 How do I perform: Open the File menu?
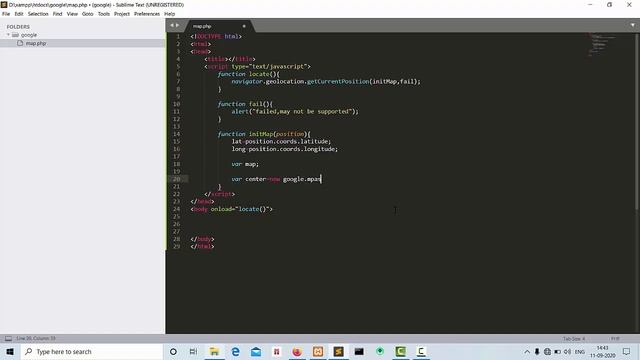pyautogui.click(x=6, y=14)
